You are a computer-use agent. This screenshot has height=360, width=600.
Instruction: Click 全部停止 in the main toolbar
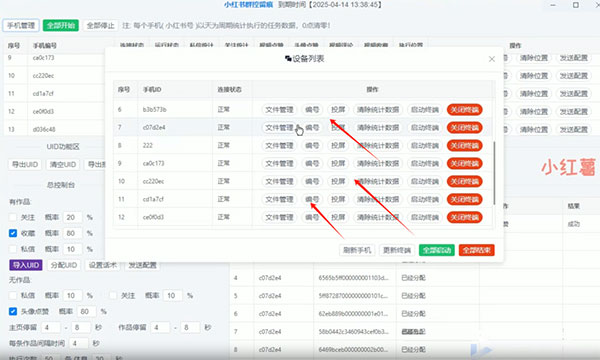pyautogui.click(x=100, y=26)
